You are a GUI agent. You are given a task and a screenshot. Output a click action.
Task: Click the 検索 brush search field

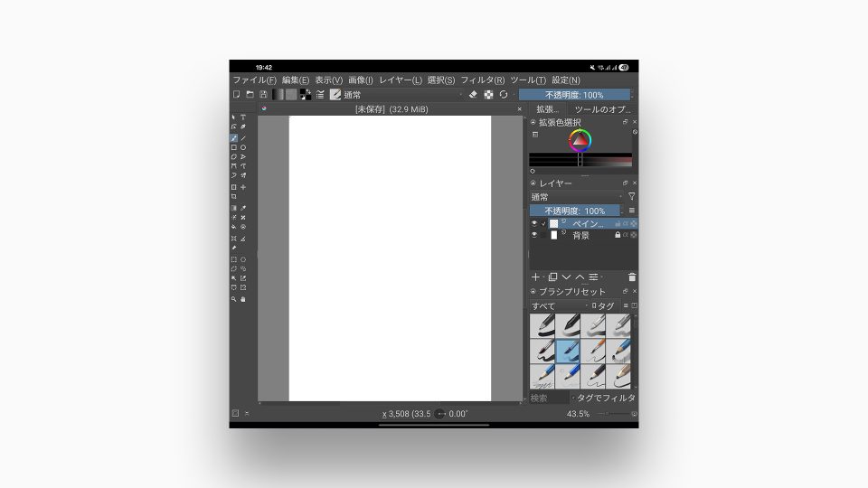pos(549,398)
